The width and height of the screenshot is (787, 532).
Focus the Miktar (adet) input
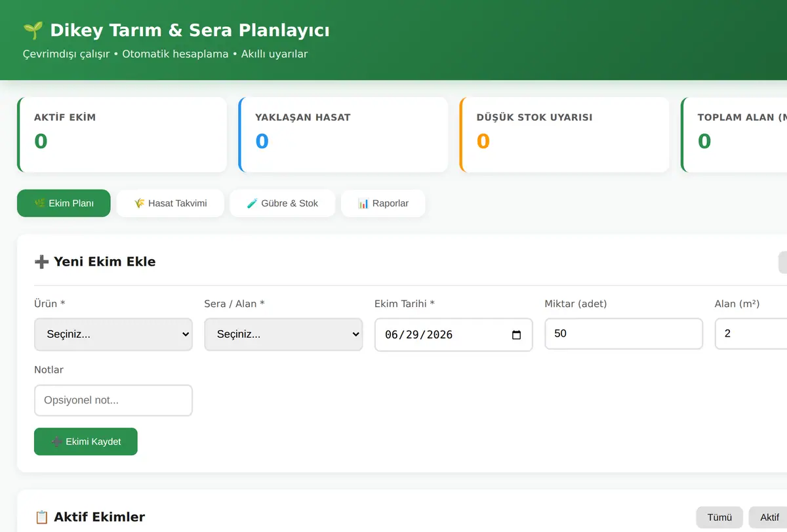[624, 334]
